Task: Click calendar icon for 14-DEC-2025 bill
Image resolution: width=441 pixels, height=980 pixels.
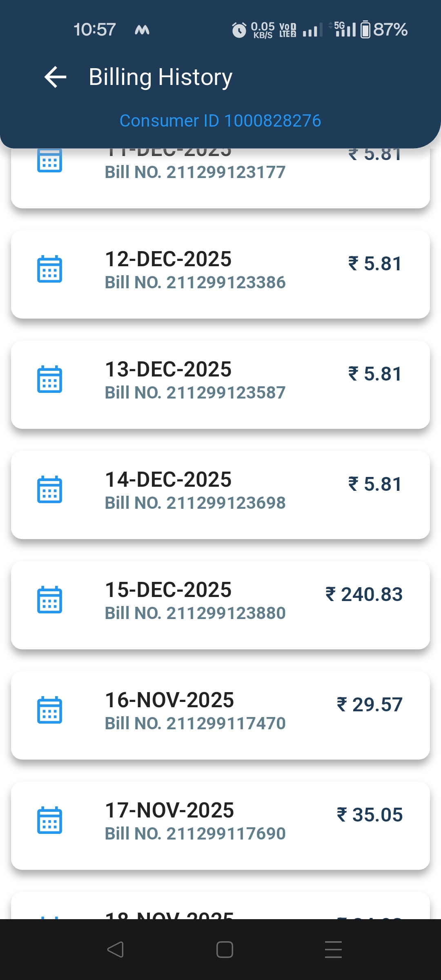Action: click(49, 490)
